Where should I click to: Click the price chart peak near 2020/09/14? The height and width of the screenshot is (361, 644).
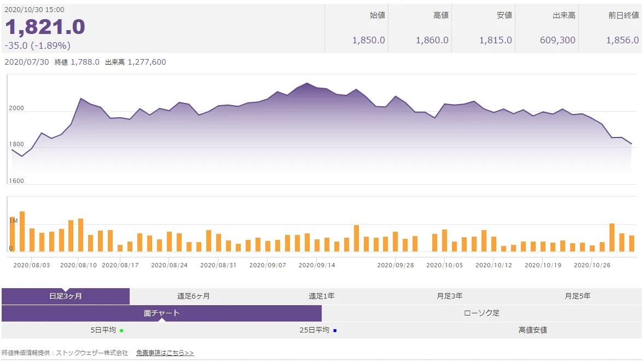(x=306, y=84)
